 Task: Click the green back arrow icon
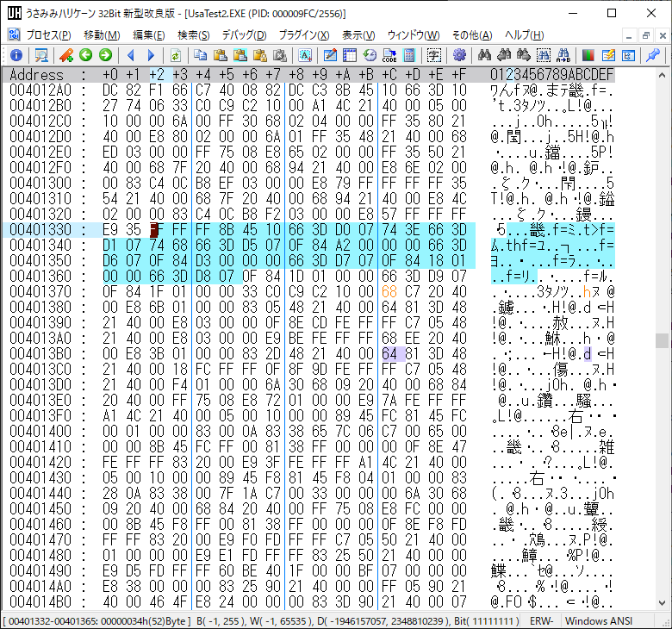point(85,54)
